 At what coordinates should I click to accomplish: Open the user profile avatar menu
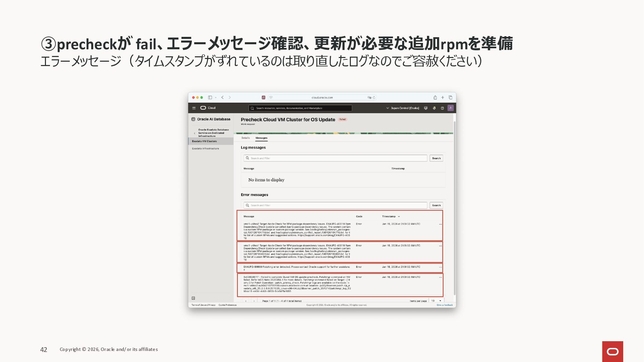point(450,108)
